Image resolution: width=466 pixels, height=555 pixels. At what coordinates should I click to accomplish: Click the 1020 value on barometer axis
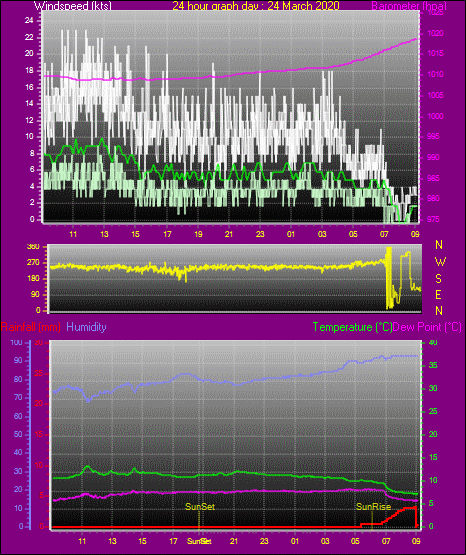tap(435, 33)
